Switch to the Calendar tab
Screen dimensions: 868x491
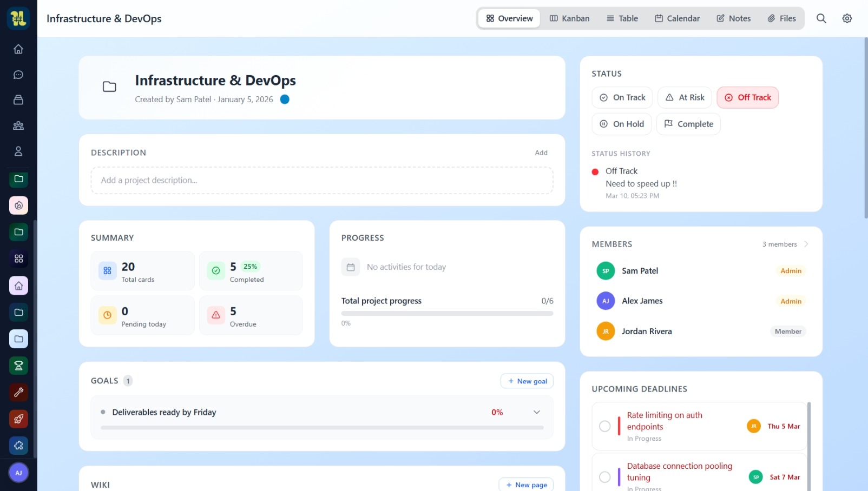point(677,18)
